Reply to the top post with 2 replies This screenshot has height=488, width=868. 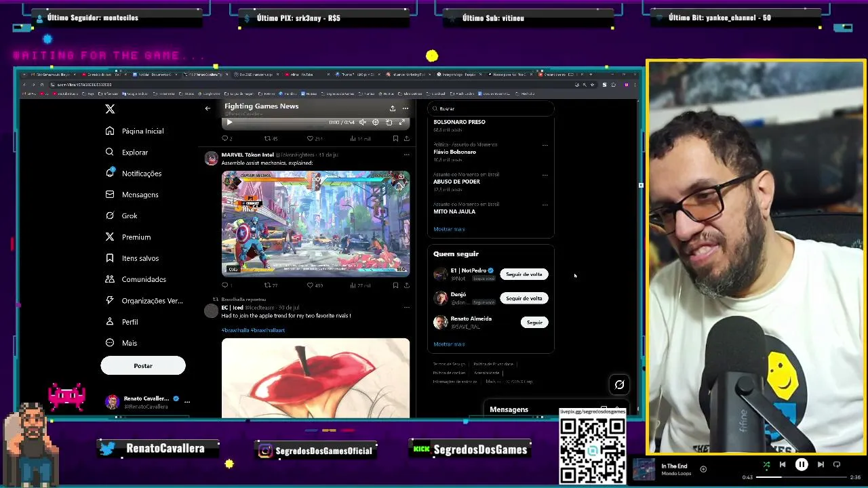click(x=226, y=138)
